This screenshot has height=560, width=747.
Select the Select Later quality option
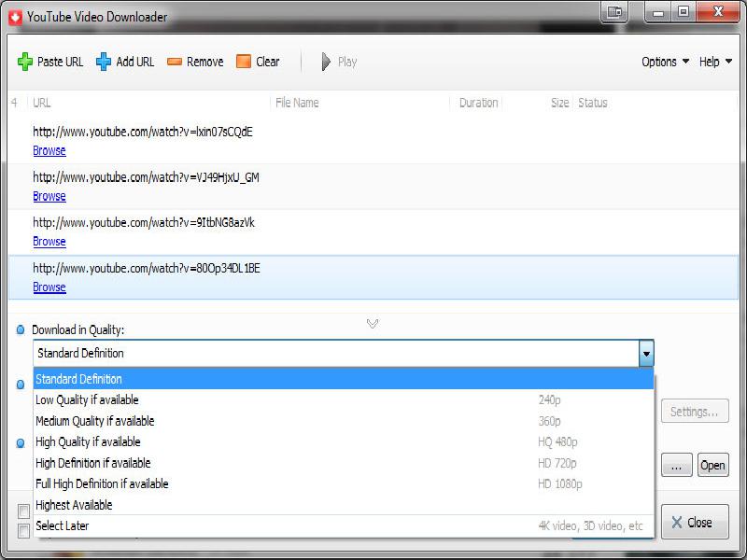pyautogui.click(x=343, y=525)
